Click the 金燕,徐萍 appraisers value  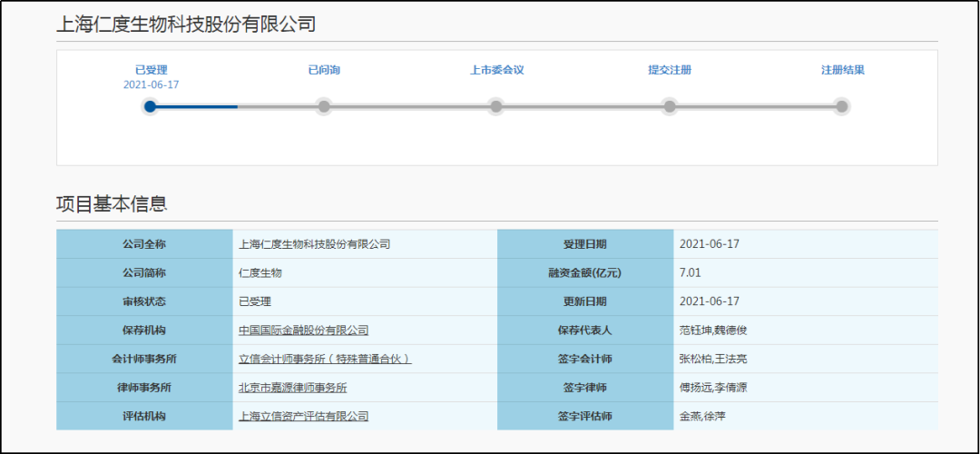click(702, 416)
